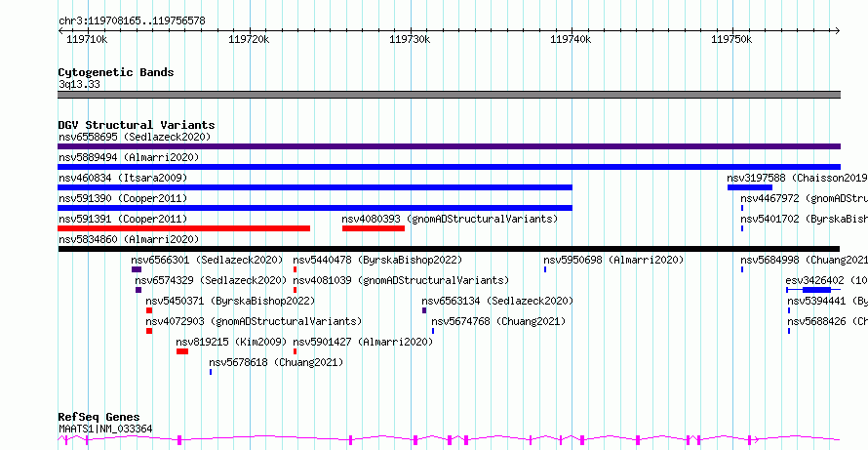Click the 119740k ruler label
868x450 pixels.
click(571, 39)
